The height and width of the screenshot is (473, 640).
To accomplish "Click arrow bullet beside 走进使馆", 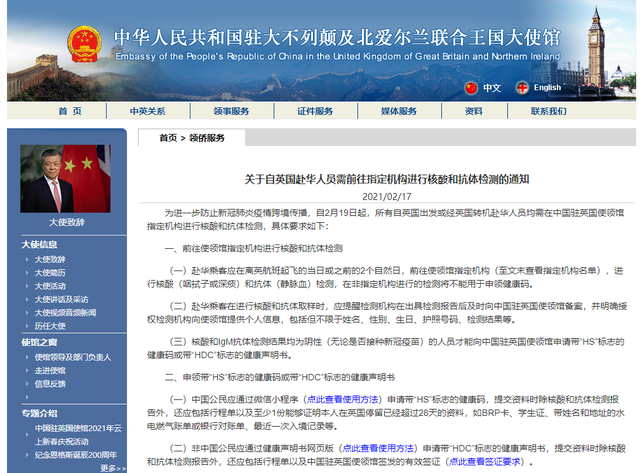I will pyautogui.click(x=27, y=371).
